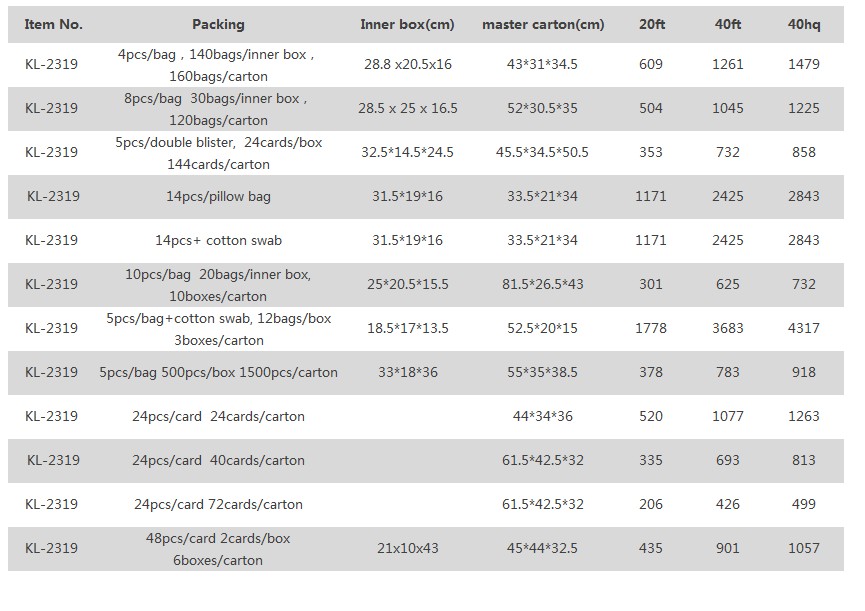Click the 24pcs/card 72cards/carton packing cell
This screenshot has width=865, height=611.
tap(218, 504)
